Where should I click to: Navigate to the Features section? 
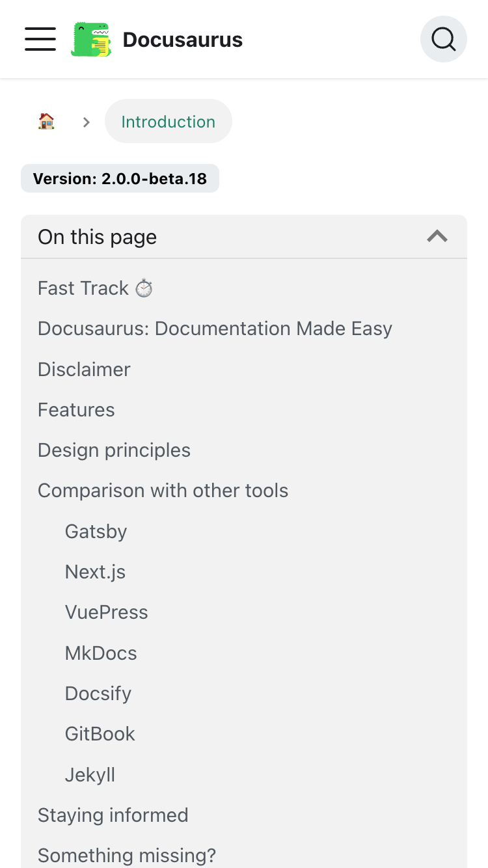click(76, 409)
